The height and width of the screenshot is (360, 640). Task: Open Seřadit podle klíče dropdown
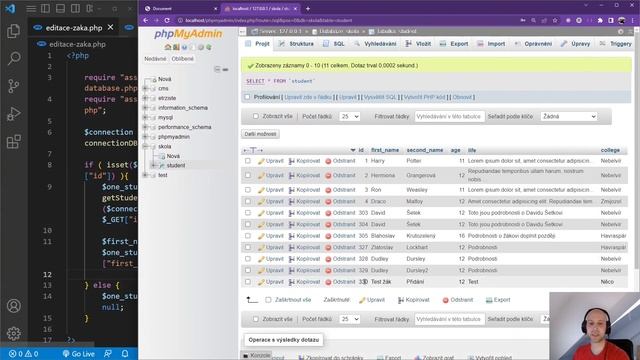point(569,116)
